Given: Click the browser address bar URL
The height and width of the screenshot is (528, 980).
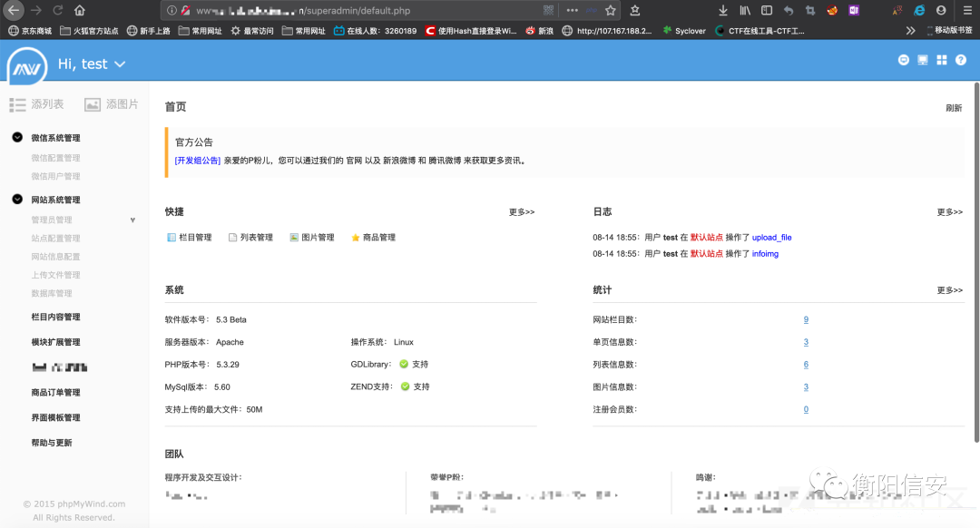Looking at the screenshot, I should coord(303,10).
